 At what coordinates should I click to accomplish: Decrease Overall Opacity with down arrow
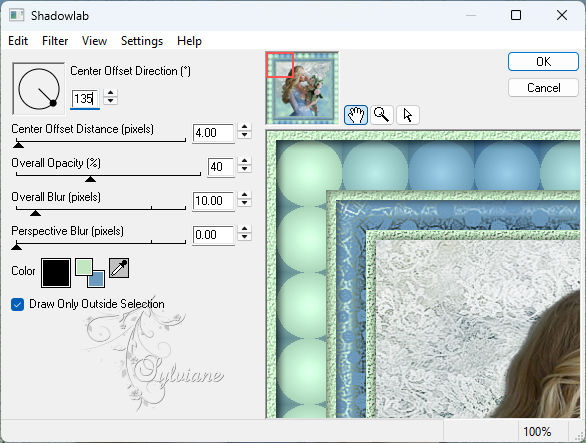point(244,169)
